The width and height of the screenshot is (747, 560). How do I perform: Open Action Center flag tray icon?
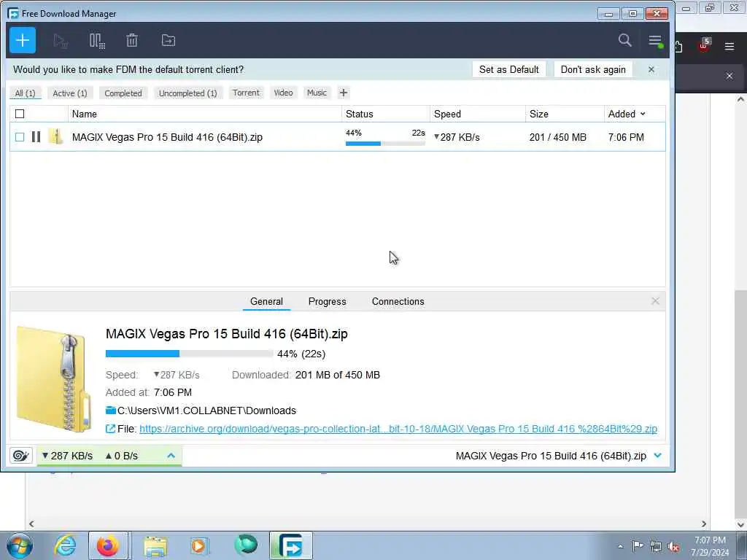point(638,545)
